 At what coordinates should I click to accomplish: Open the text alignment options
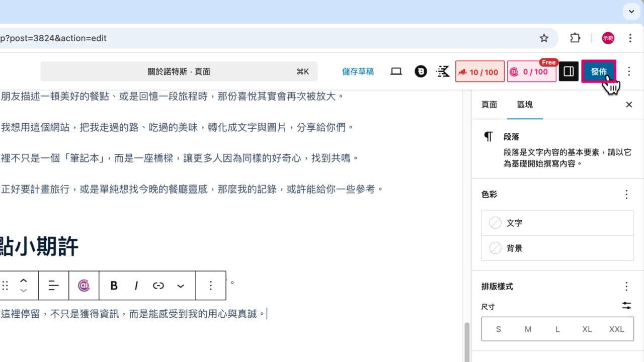tap(53, 286)
